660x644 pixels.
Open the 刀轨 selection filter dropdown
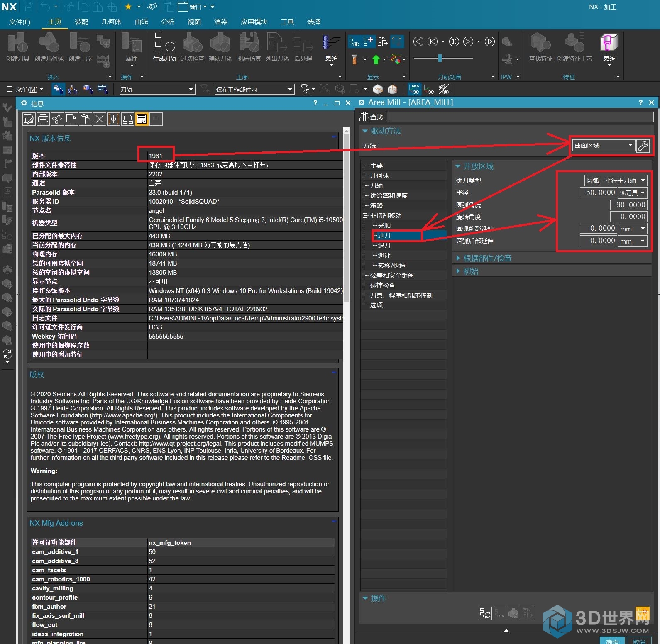(157, 89)
